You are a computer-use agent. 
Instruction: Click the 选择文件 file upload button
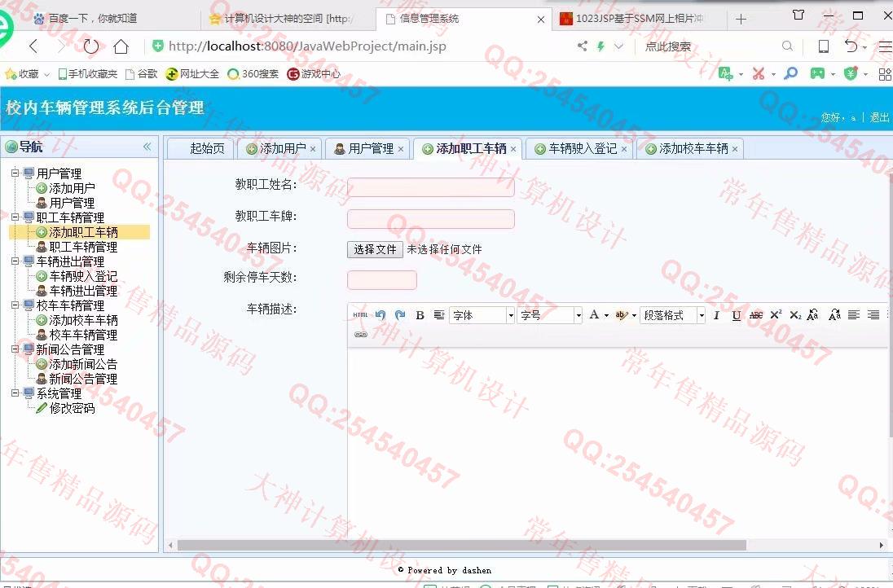[x=375, y=249]
